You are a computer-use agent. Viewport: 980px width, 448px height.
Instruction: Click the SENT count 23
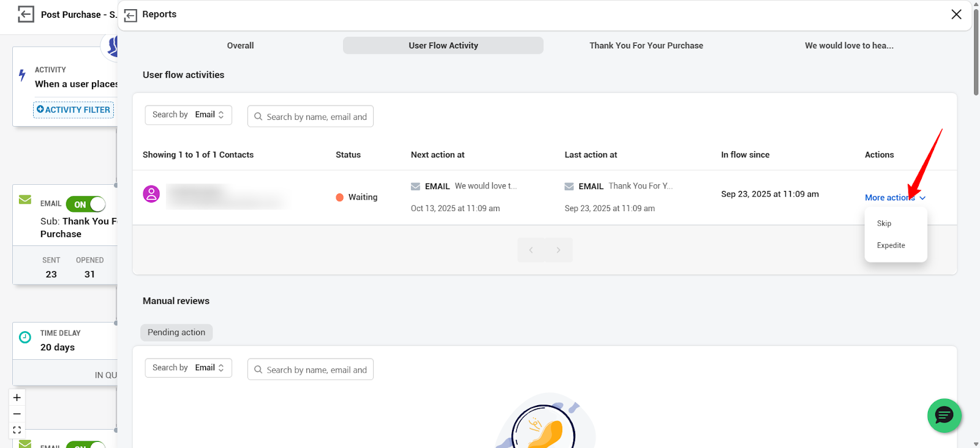[51, 274]
